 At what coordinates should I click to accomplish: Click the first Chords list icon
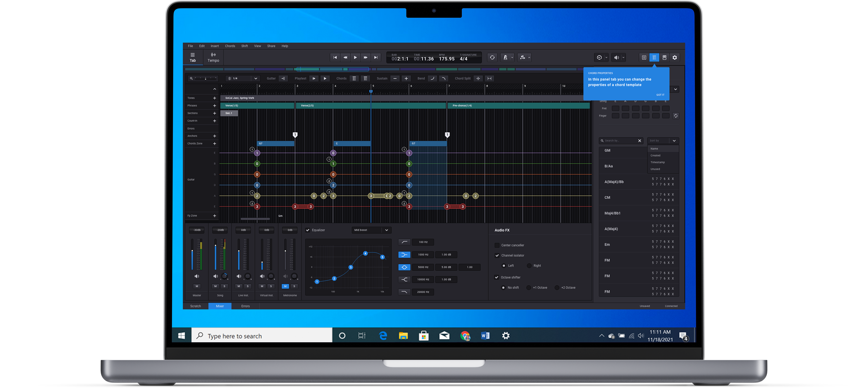354,78
